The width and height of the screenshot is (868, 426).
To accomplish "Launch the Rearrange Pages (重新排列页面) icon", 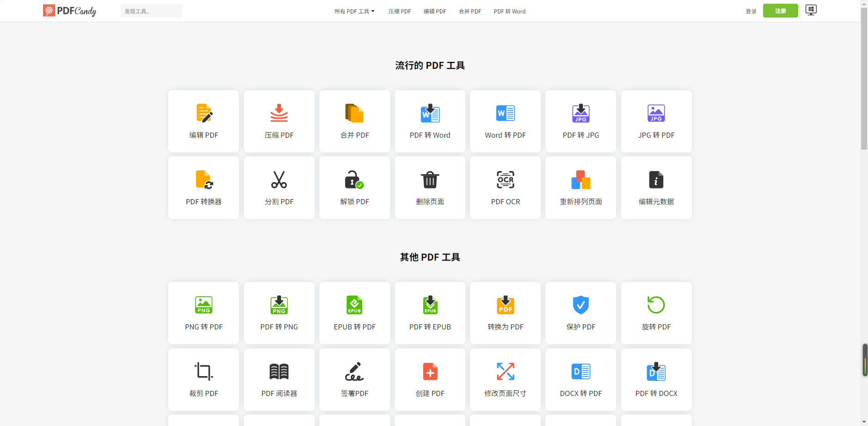I will [581, 180].
